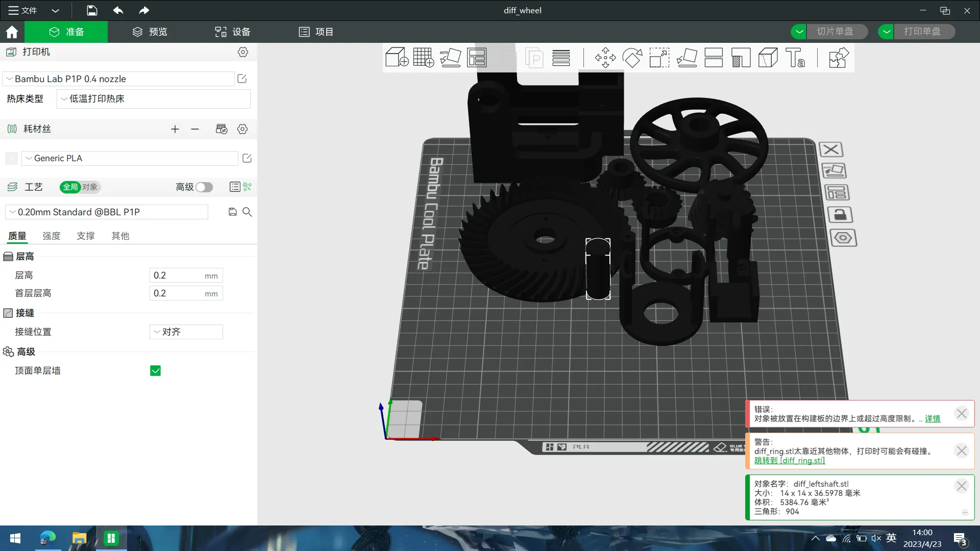Click the Assembly view icon
980x551 pixels.
[x=838, y=58]
